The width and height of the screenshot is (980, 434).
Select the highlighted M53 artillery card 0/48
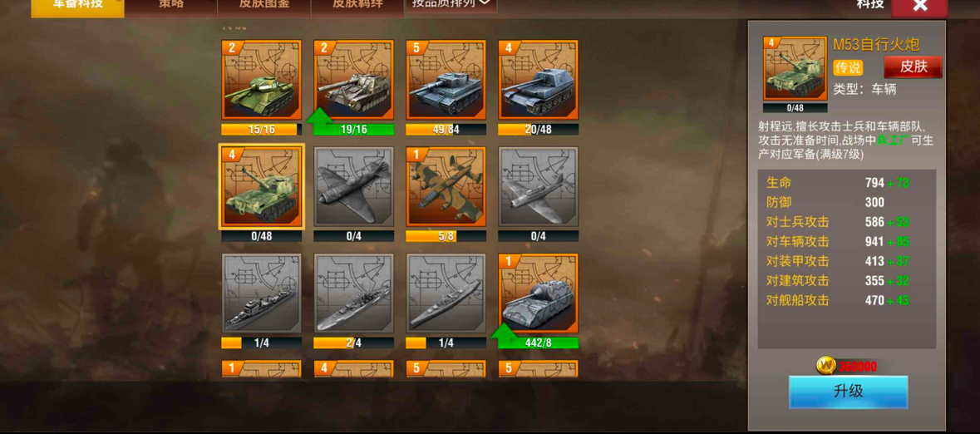pos(261,186)
